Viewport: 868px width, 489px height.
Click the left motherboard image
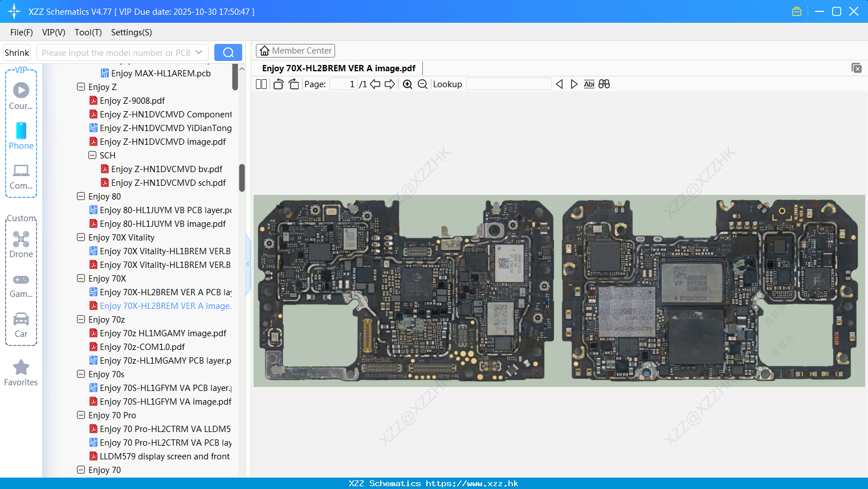coord(405,291)
